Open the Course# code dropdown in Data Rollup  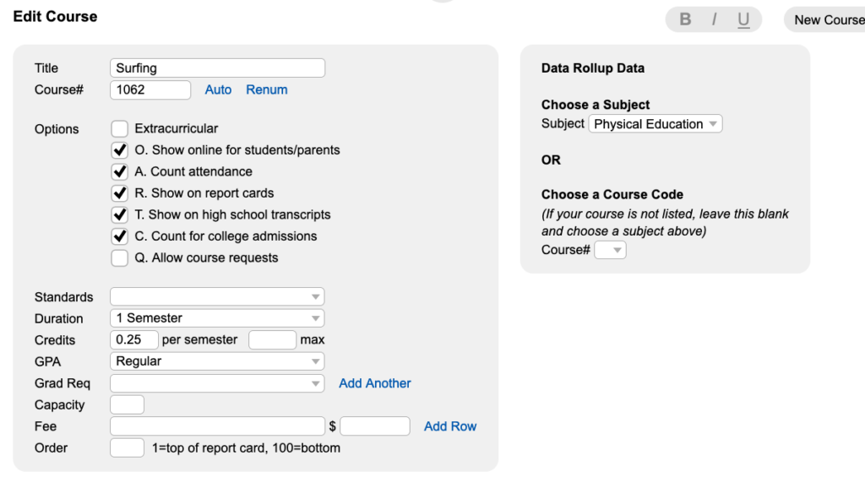pos(610,250)
